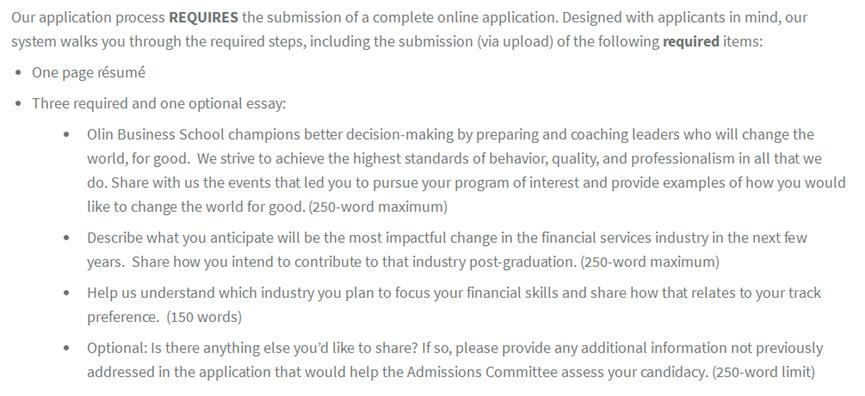The image size is (865, 396).
Task: Click the phrase change the world for good
Action: pyautogui.click(x=195, y=207)
